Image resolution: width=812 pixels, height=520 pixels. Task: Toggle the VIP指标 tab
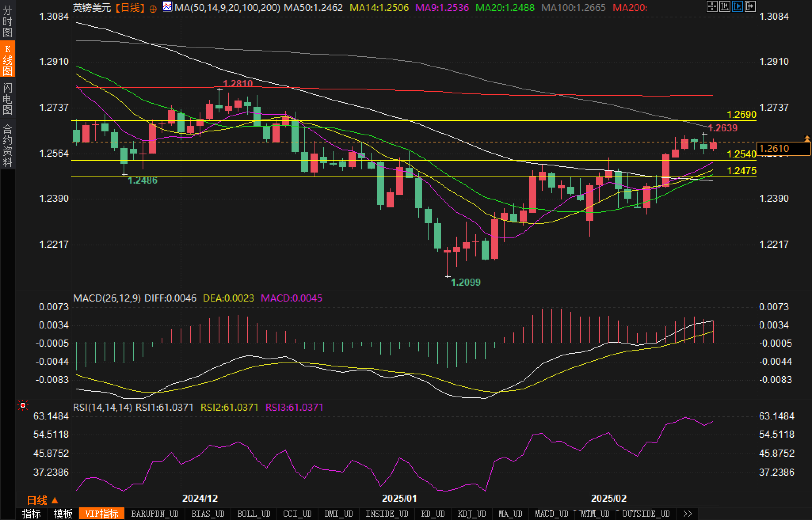click(x=102, y=514)
